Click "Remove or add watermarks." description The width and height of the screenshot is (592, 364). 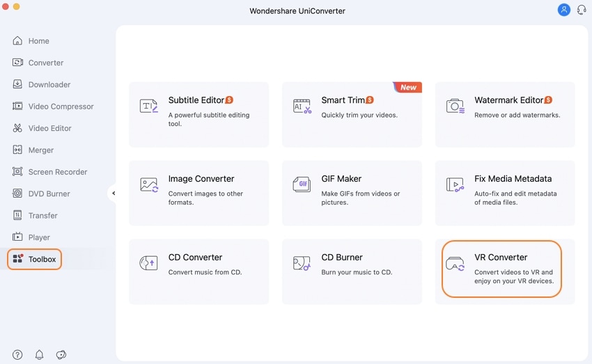[517, 115]
